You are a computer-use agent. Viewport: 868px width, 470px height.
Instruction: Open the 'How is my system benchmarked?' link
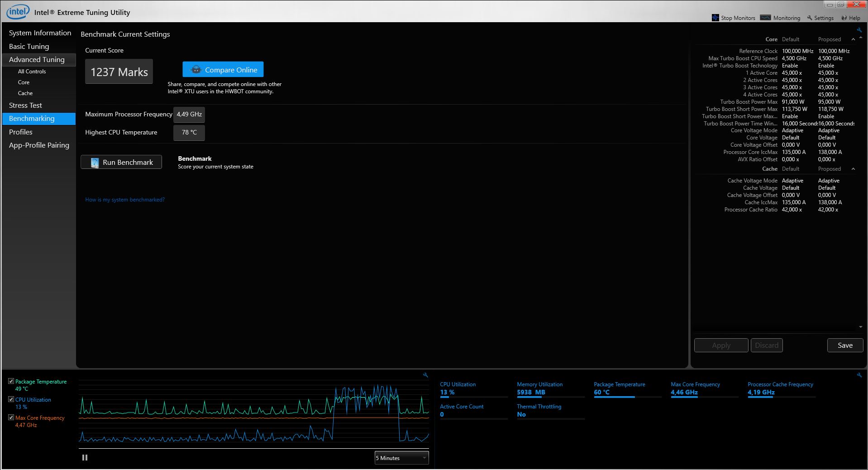(125, 200)
